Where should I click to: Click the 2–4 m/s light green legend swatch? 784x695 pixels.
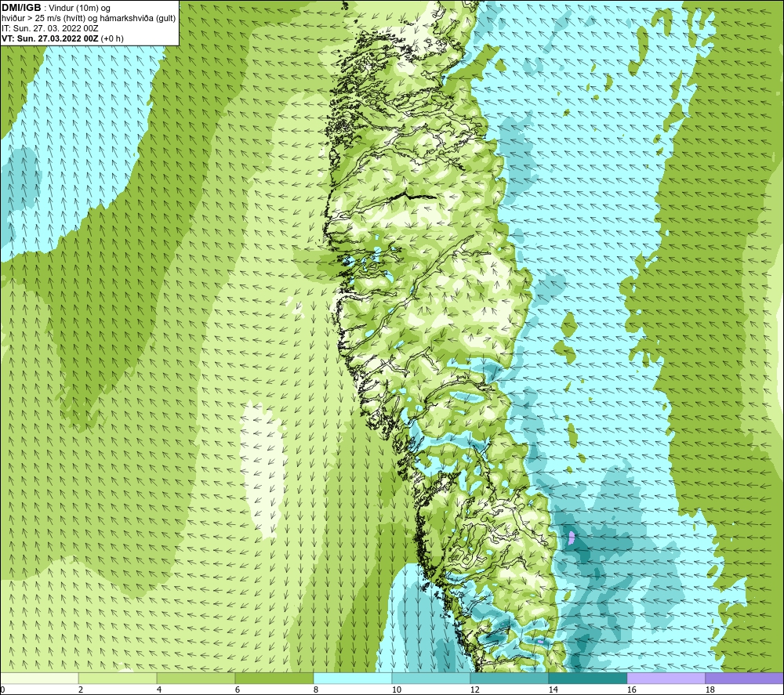pos(118,679)
